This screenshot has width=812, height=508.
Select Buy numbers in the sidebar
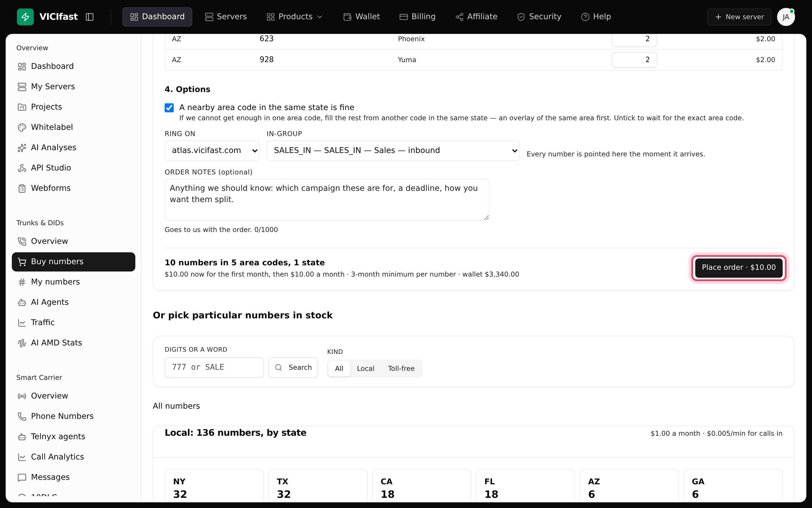74,262
